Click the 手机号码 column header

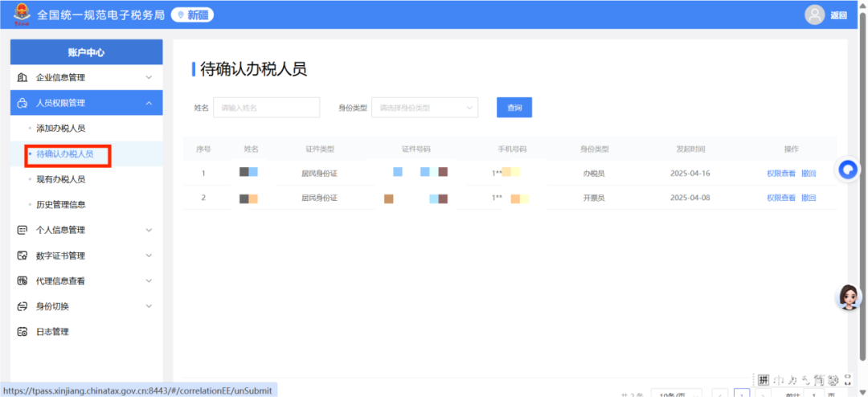pos(512,149)
